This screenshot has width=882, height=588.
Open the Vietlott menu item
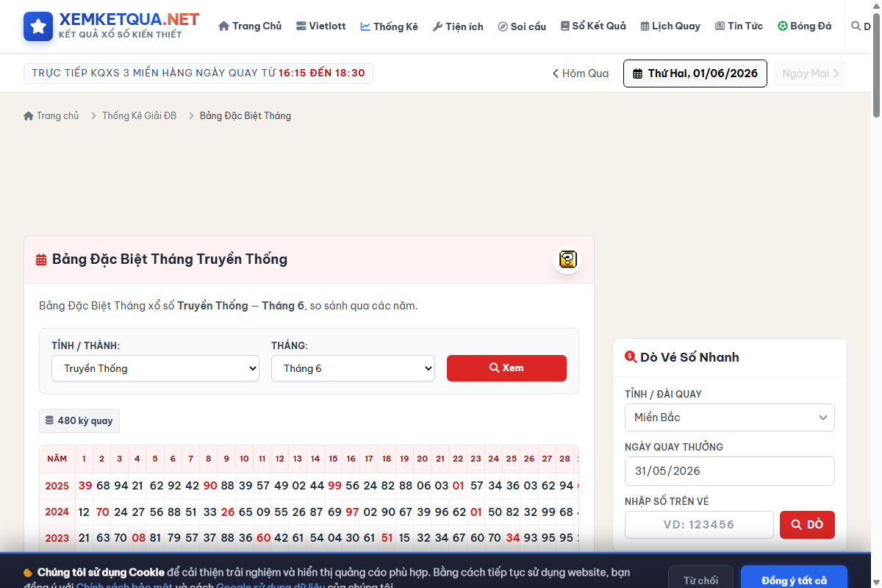(321, 26)
